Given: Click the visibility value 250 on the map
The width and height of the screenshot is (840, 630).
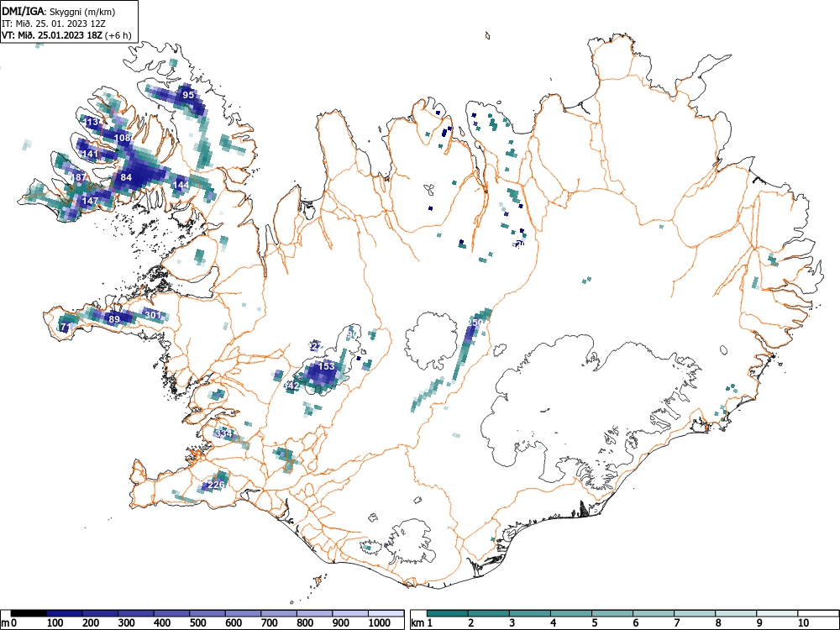Looking at the screenshot, I should pos(475,322).
